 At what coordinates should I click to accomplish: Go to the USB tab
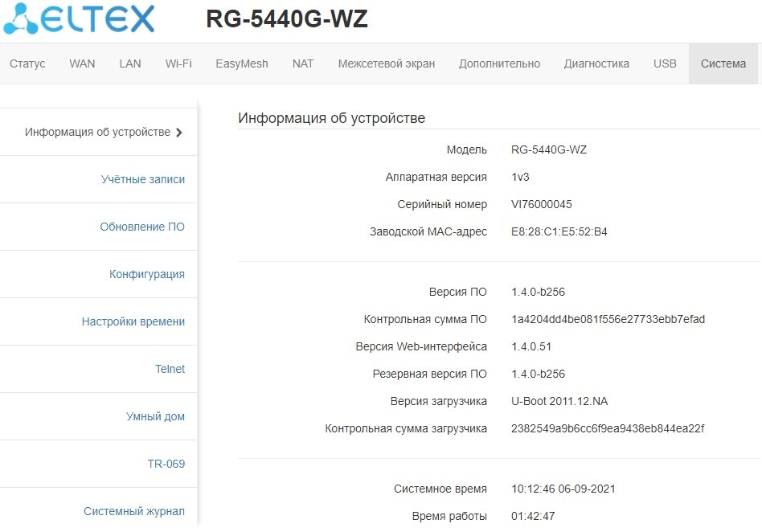[665, 63]
